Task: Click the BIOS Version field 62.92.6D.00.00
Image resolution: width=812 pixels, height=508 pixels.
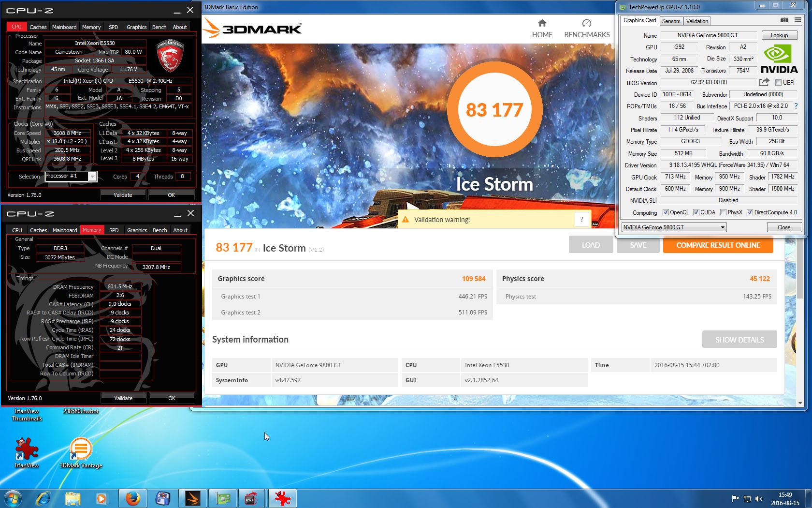Action: [709, 82]
